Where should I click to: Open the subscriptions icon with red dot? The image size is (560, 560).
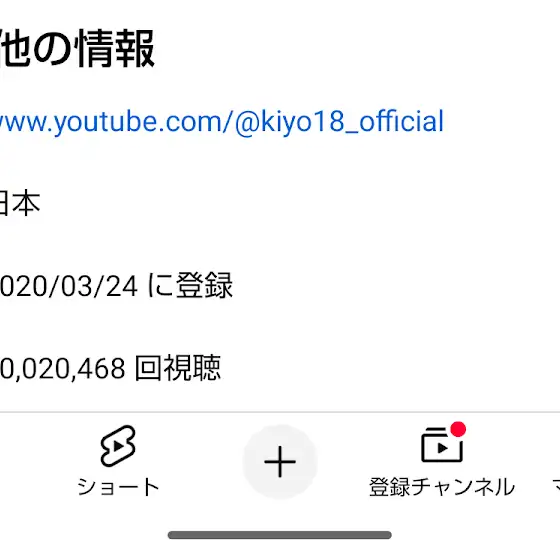click(442, 443)
